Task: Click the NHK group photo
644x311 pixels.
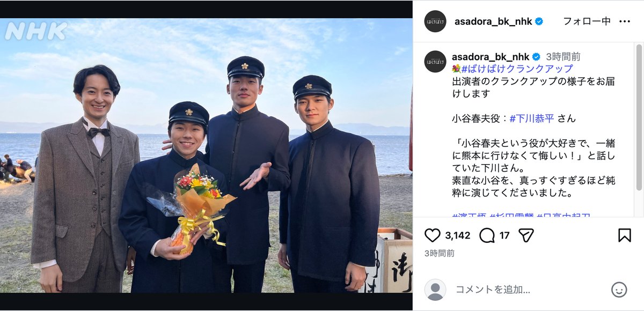Action: (206, 155)
